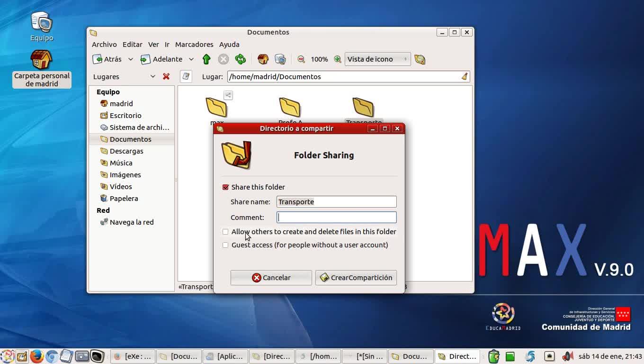Launch the Chromium browser from the panel
Screen dimensions: 644x364
pyautogui.click(x=52, y=356)
